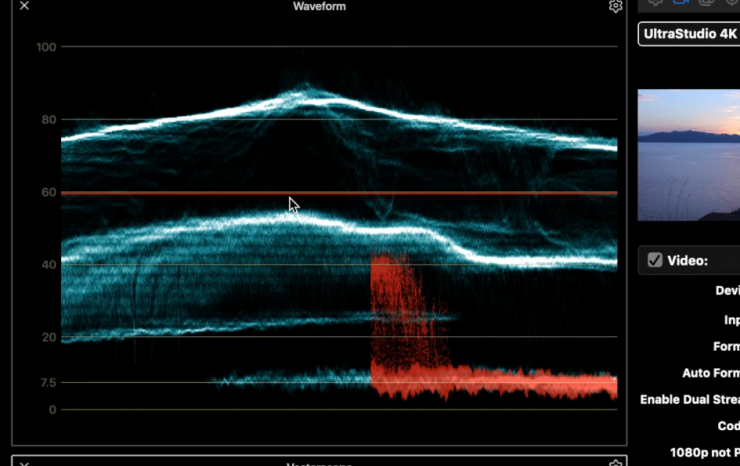
Task: Click the Waveform panel title
Action: pyautogui.click(x=319, y=7)
